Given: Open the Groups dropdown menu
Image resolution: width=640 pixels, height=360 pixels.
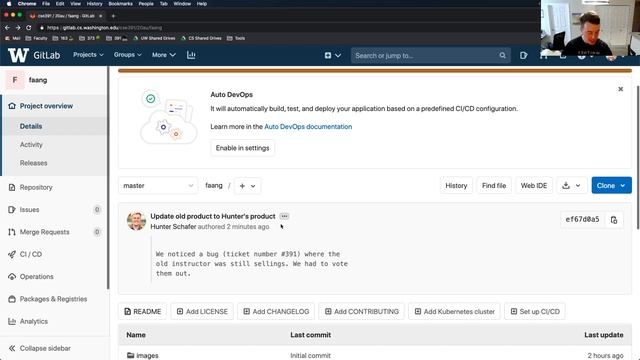Looking at the screenshot, I should (x=128, y=55).
